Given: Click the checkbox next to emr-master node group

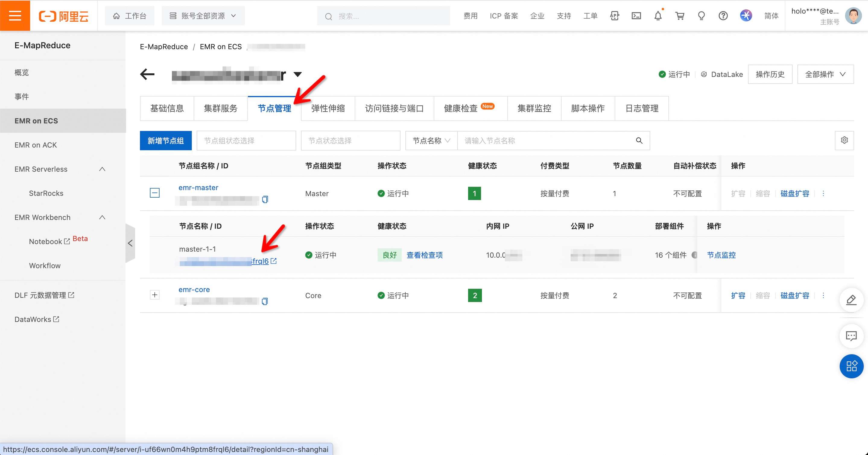Looking at the screenshot, I should tap(154, 192).
